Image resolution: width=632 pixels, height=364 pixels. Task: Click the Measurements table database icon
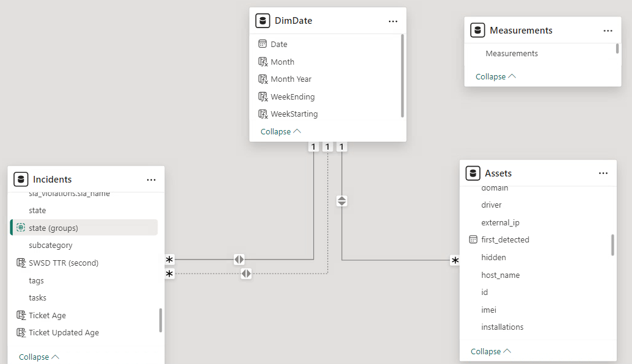pyautogui.click(x=478, y=31)
